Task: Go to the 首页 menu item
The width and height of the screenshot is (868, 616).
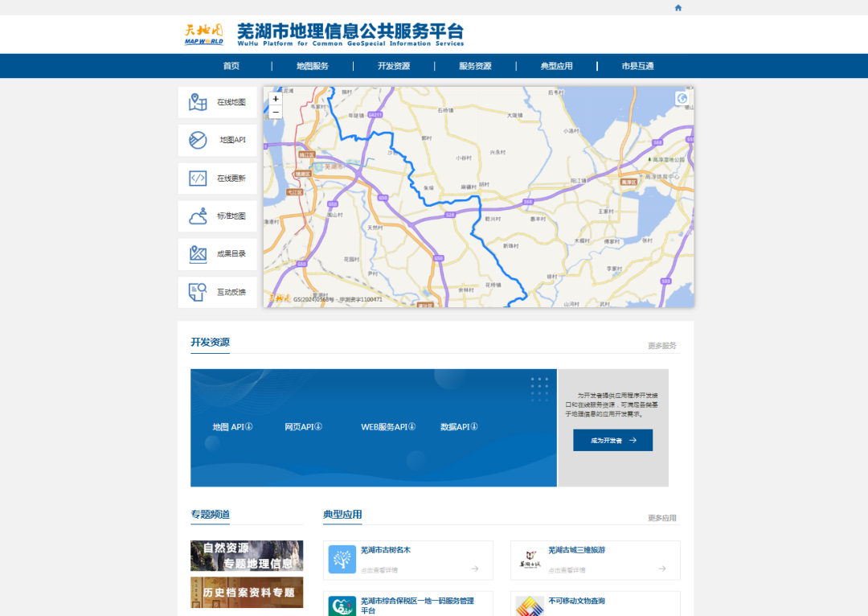Action: (x=231, y=66)
